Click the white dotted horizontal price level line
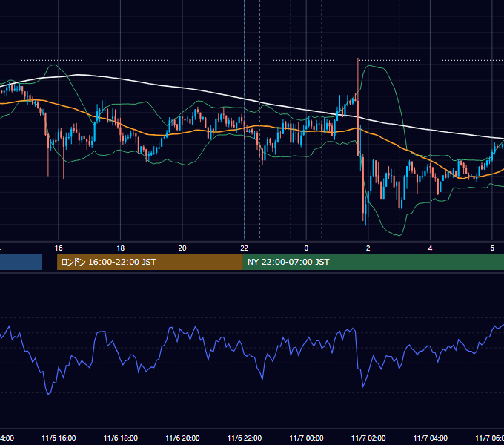The image size is (504, 445). [x=252, y=60]
